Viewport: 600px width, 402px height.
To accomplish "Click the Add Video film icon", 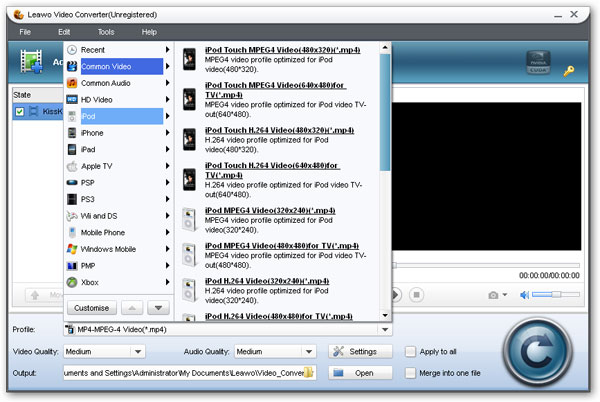I will pyautogui.click(x=31, y=61).
